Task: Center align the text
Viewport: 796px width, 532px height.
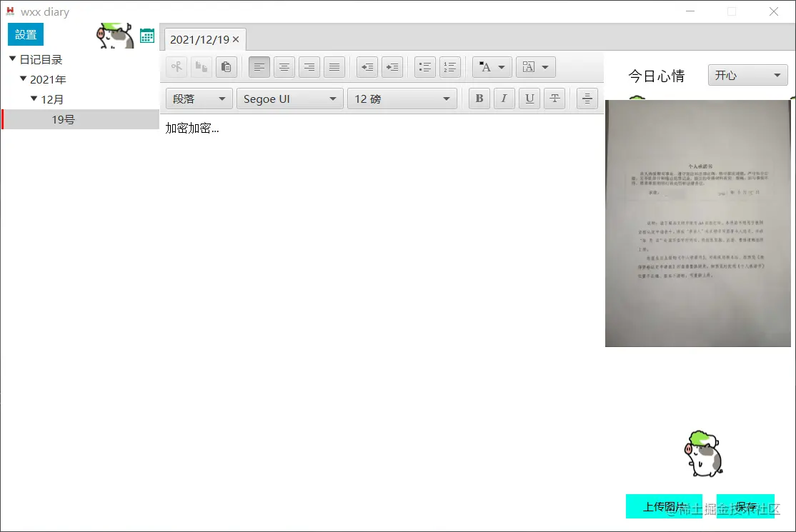Action: (x=284, y=67)
